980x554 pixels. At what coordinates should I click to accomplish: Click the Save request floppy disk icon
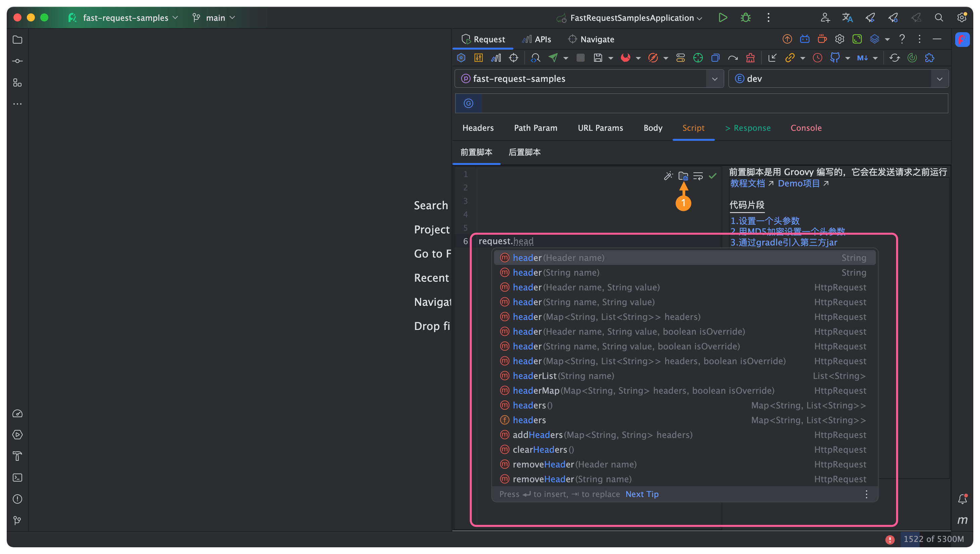(598, 58)
